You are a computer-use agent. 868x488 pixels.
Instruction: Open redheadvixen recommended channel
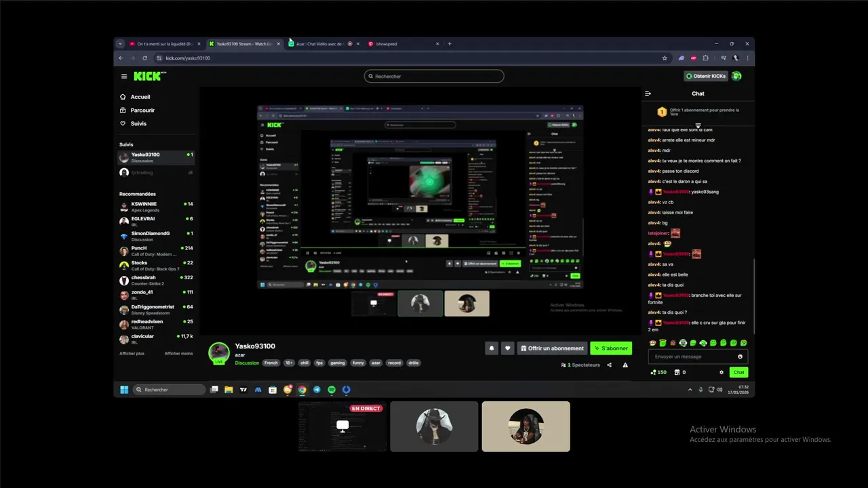click(x=157, y=324)
